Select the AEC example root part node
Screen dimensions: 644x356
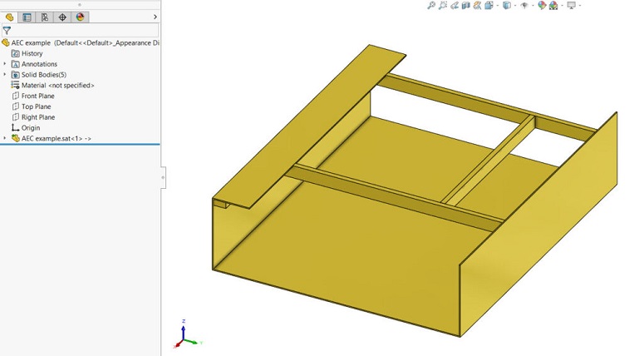[81, 42]
